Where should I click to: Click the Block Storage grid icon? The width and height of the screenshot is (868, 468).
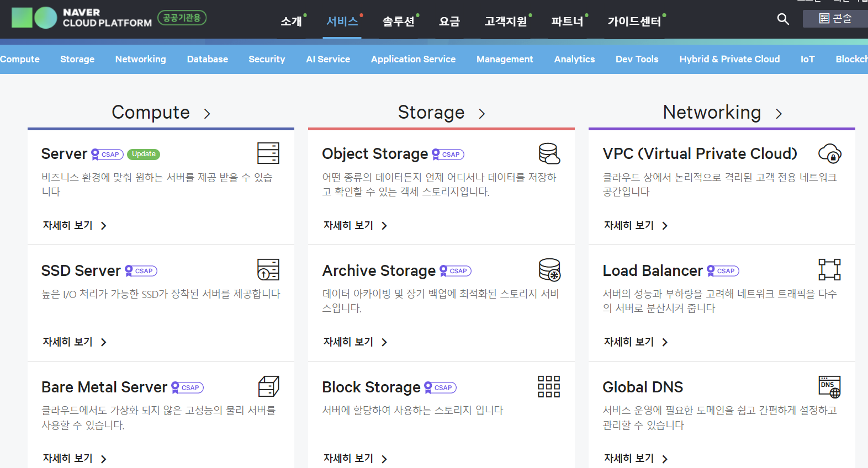(549, 386)
